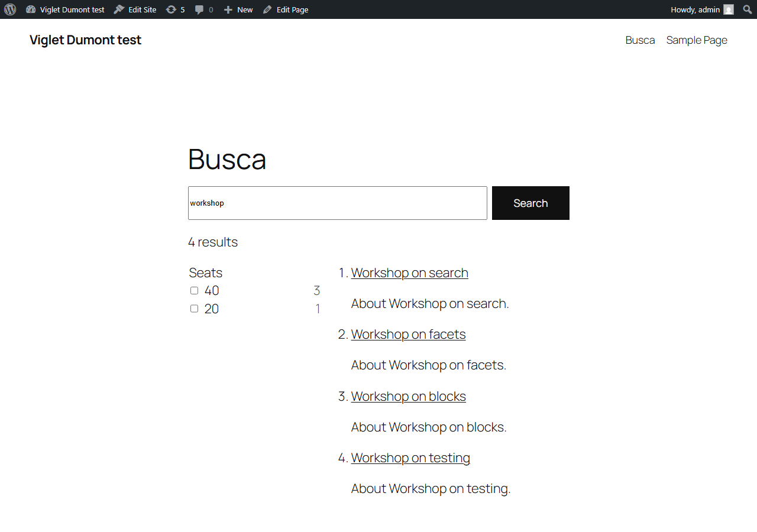Click the black Search button

[x=530, y=203]
